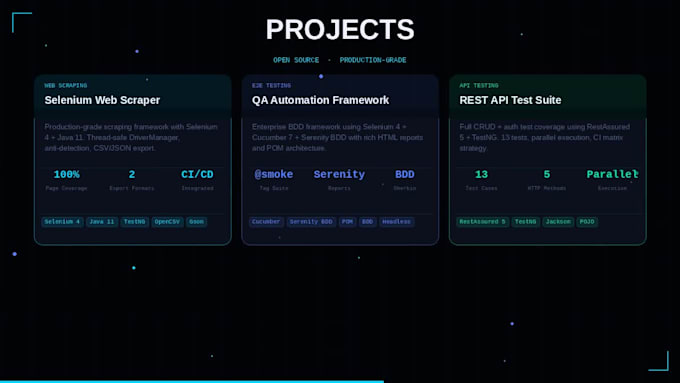Open the Selenium Web Scraper project card title
This screenshot has height=383, width=680.
pos(102,100)
